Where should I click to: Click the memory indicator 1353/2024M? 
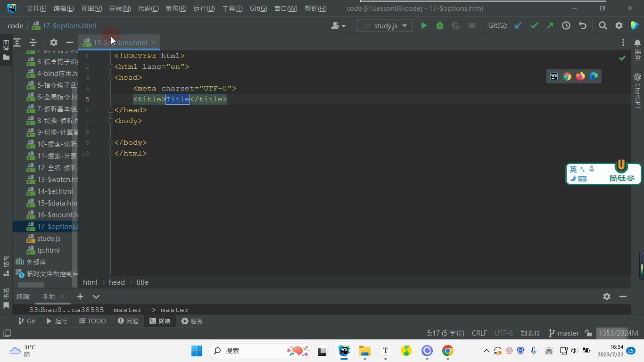[x=618, y=333]
